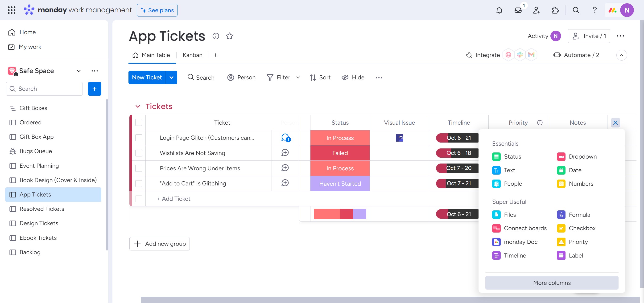Click the Failed status cell

pos(340,153)
